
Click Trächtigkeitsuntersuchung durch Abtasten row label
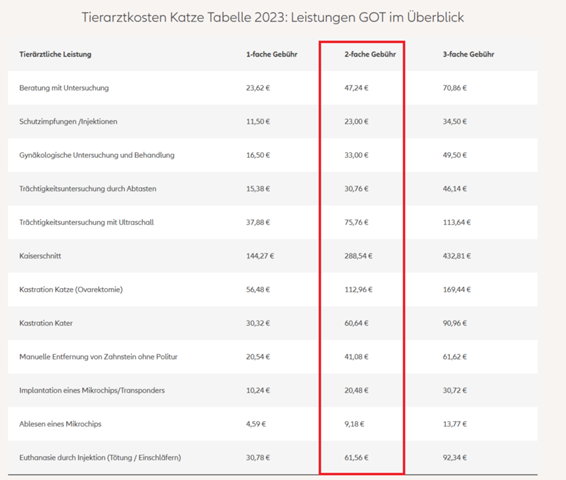[x=88, y=189]
